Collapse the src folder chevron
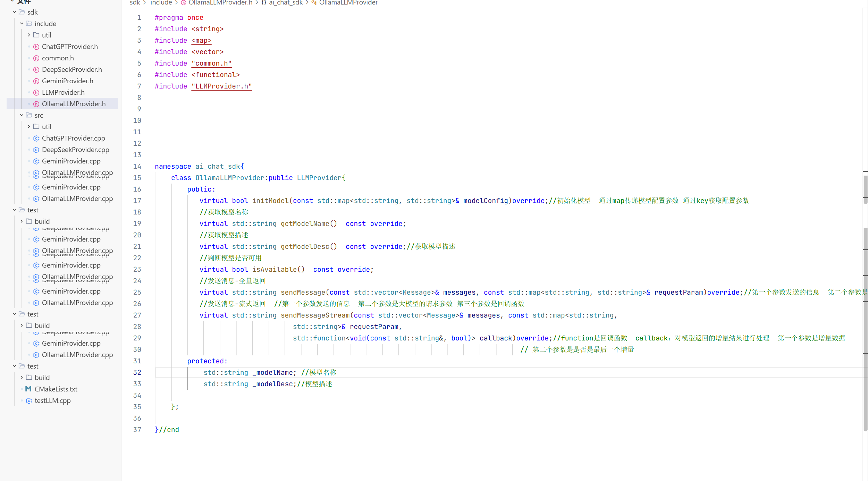868x481 pixels. tap(22, 115)
